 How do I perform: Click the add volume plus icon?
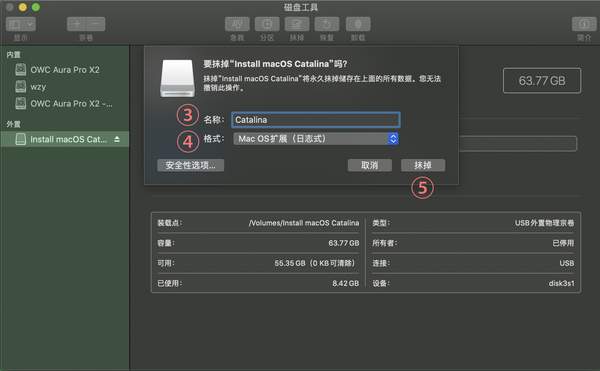pos(77,24)
